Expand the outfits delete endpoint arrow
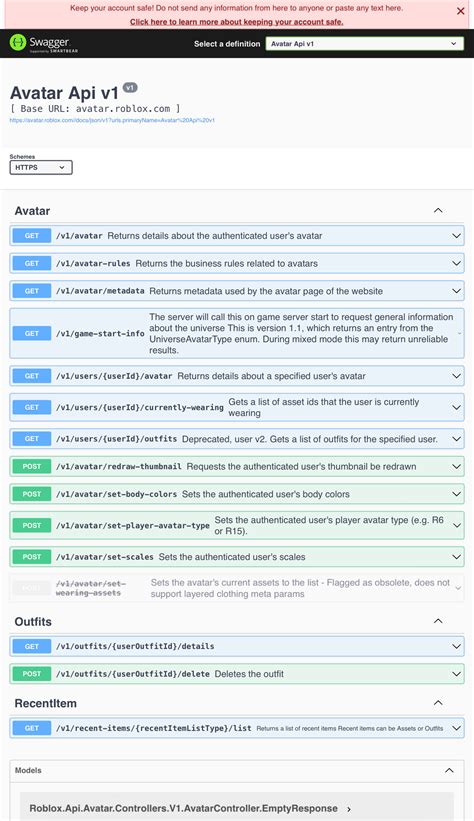 (456, 673)
